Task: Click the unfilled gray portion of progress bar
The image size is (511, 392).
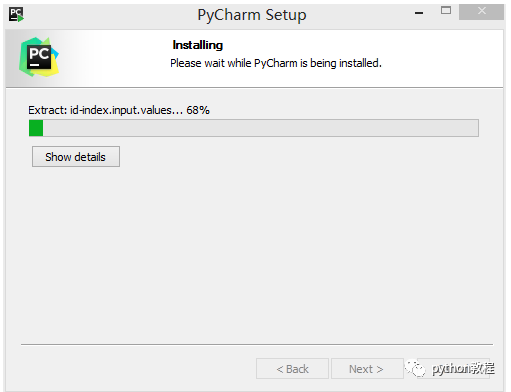Action: (261, 128)
